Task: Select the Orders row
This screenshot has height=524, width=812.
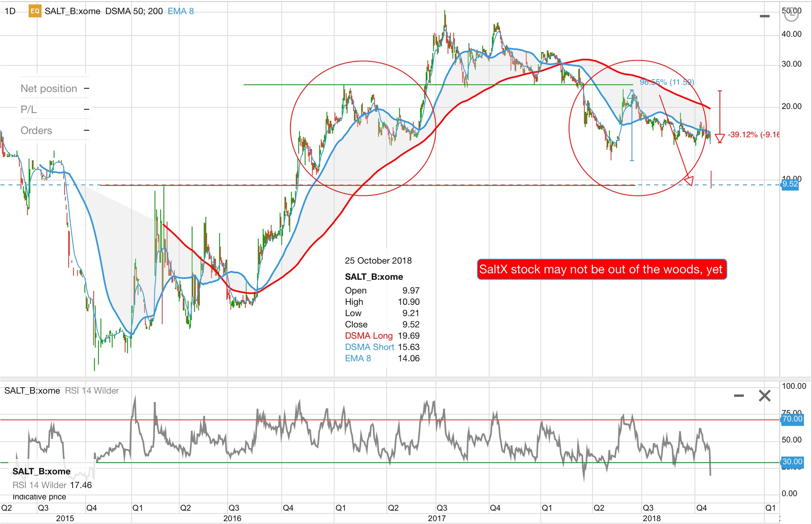Action: coord(54,130)
